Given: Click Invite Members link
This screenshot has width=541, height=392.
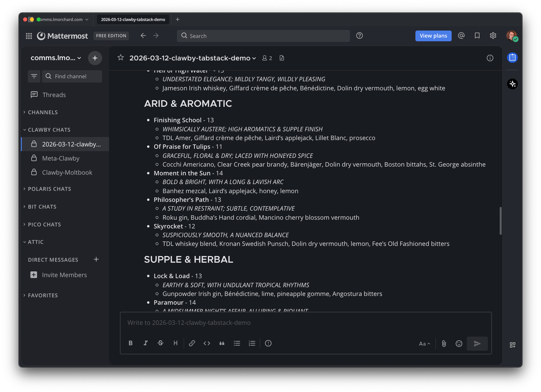Looking at the screenshot, I should click(x=64, y=275).
